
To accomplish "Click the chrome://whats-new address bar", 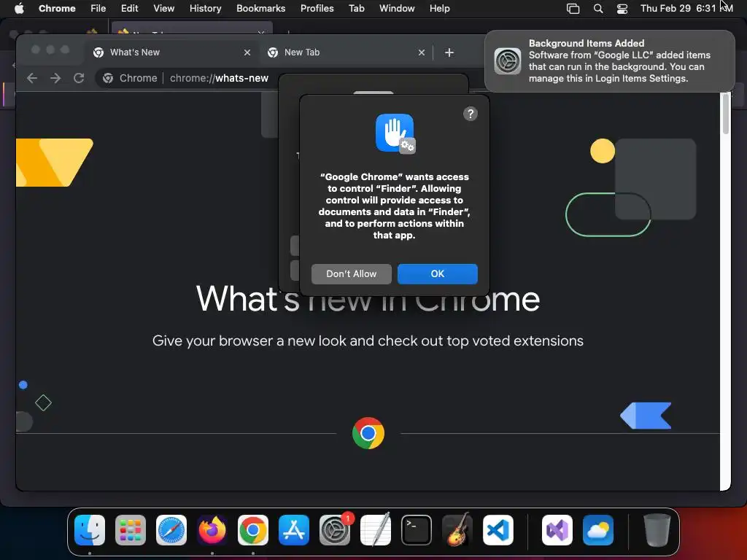I will tap(219, 78).
